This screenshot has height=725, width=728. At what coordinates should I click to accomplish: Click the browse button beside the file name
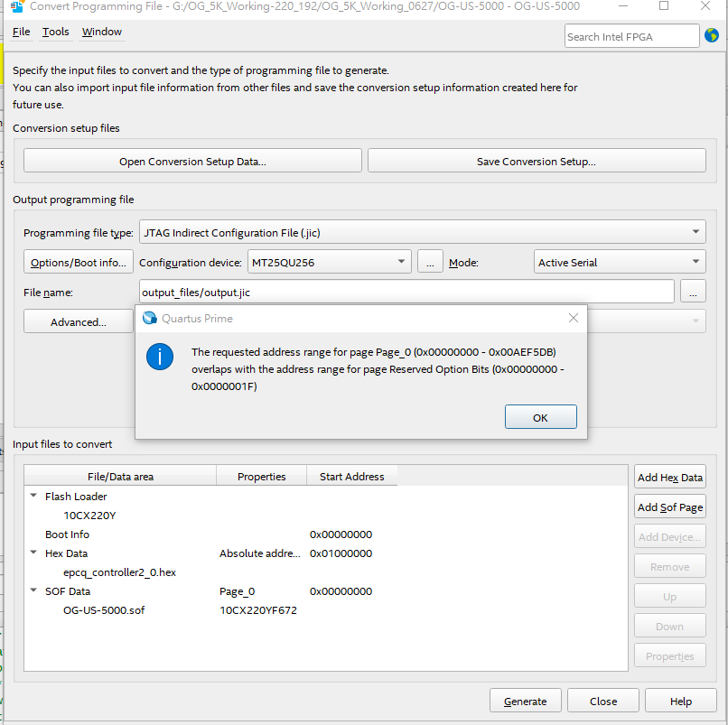[x=693, y=292]
